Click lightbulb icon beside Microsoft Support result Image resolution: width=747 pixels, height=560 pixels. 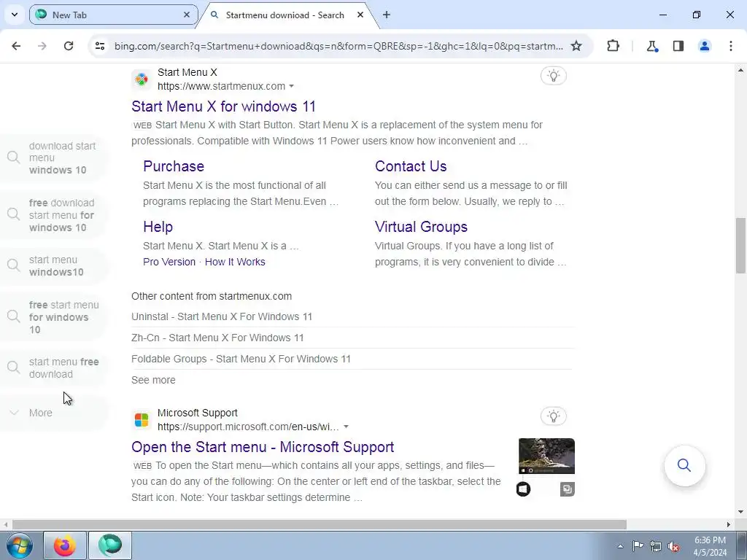553,416
